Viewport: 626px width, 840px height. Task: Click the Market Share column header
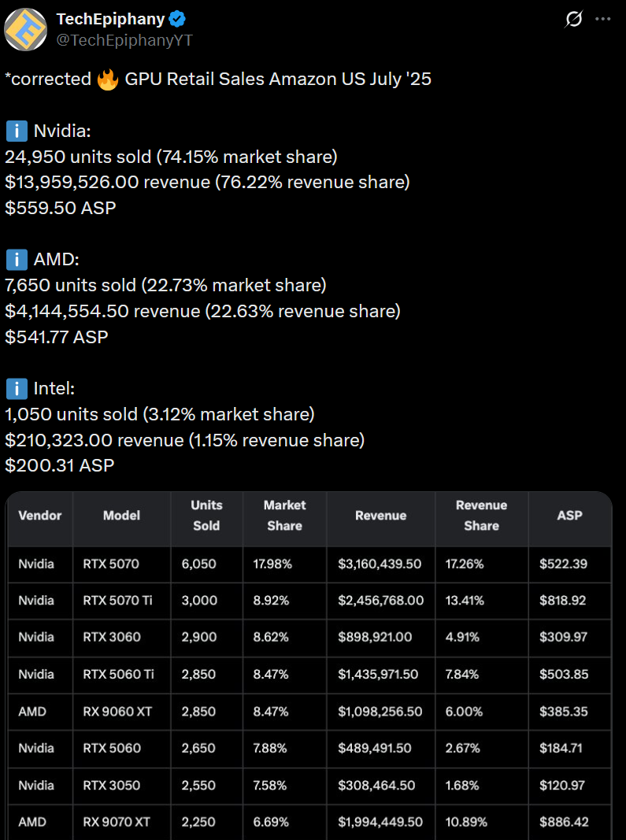284,516
